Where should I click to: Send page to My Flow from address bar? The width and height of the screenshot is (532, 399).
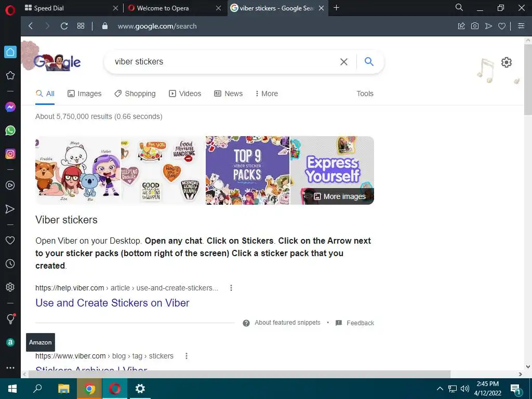click(x=488, y=26)
